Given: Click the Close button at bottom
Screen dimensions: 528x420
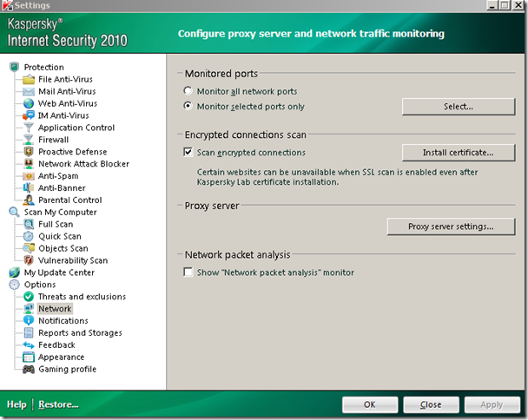Looking at the screenshot, I should [x=431, y=404].
